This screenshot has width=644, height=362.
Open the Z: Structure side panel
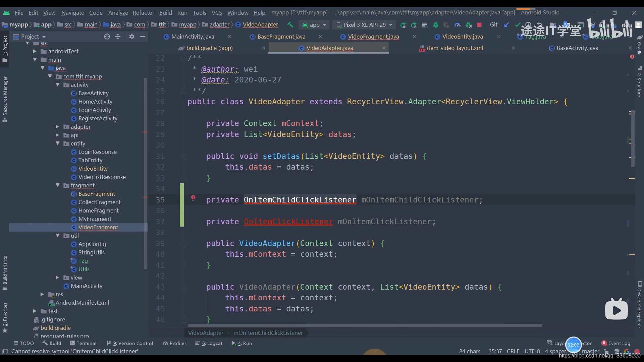point(639,81)
